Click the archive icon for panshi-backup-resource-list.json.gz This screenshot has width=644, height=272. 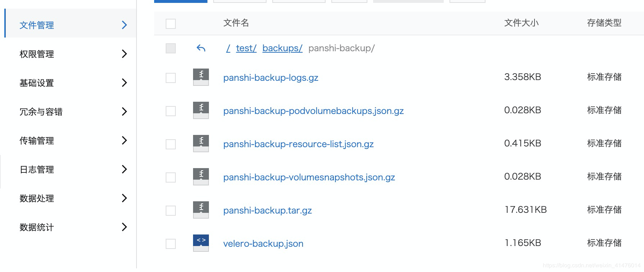(201, 144)
